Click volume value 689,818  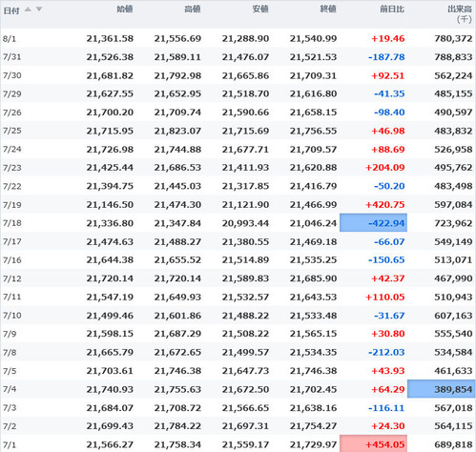(453, 444)
